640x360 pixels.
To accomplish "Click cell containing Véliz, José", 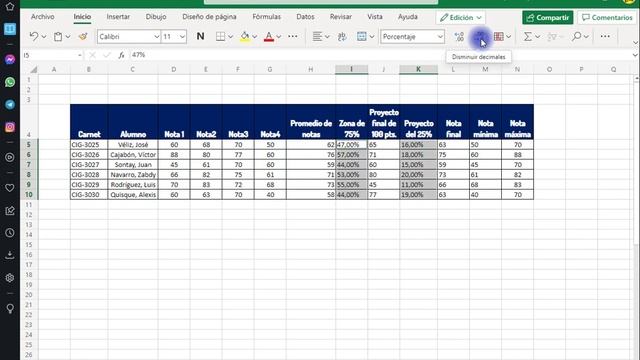I will (133, 144).
